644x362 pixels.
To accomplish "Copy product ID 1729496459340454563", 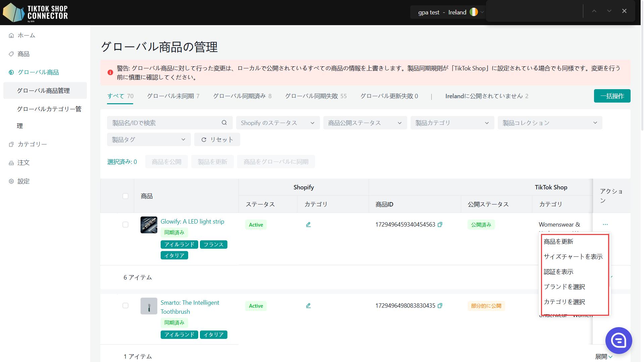I will pyautogui.click(x=440, y=225).
